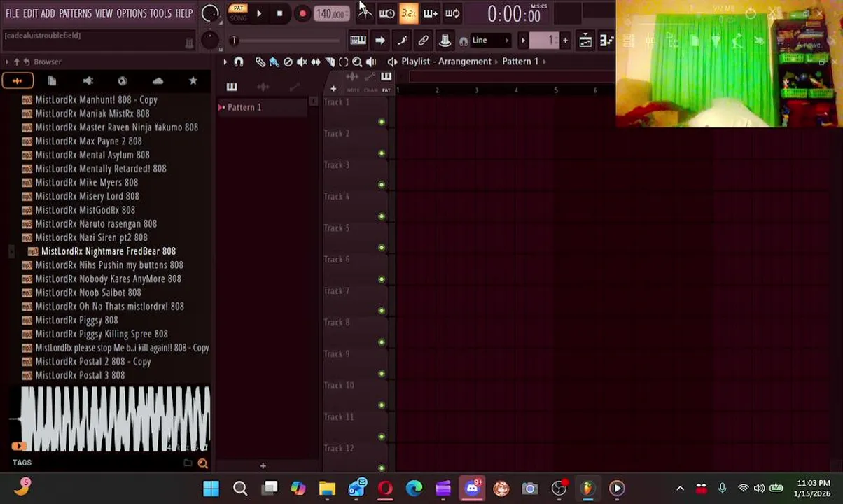Select the playlist paint brush tool
Viewport: 843px width, 504px height.
(274, 62)
